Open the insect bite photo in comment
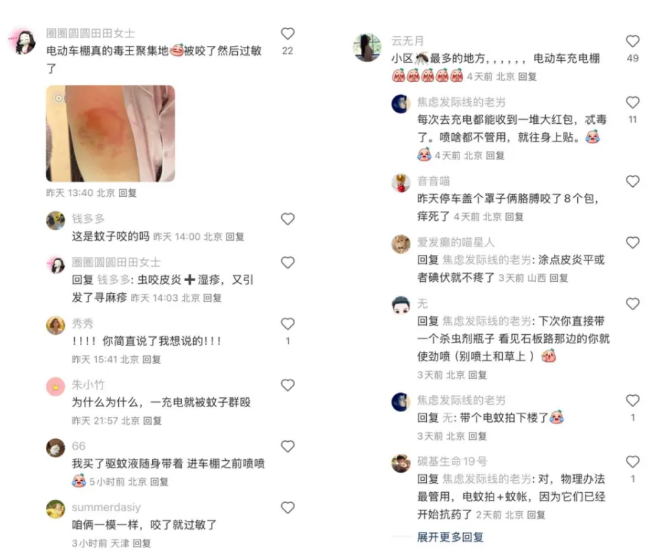659x556 pixels. pyautogui.click(x=111, y=134)
